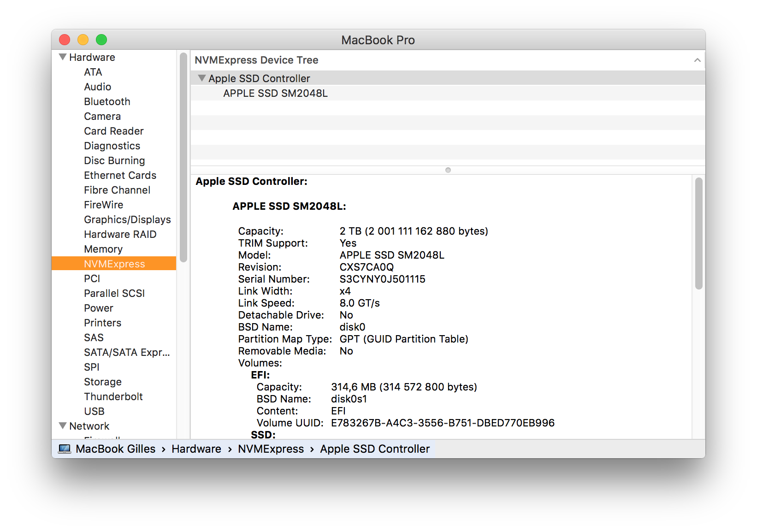This screenshot has height=532, width=757.
Task: Collapse the Network section triangle
Action: coord(63,426)
